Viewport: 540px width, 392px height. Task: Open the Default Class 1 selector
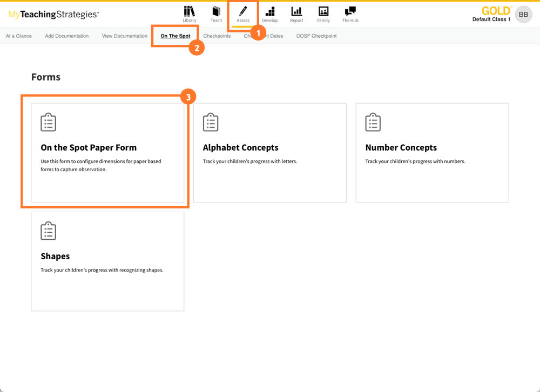491,19
